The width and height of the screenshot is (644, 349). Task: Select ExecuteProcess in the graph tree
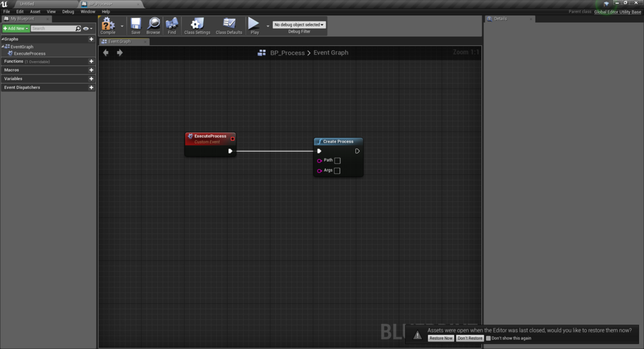(30, 53)
